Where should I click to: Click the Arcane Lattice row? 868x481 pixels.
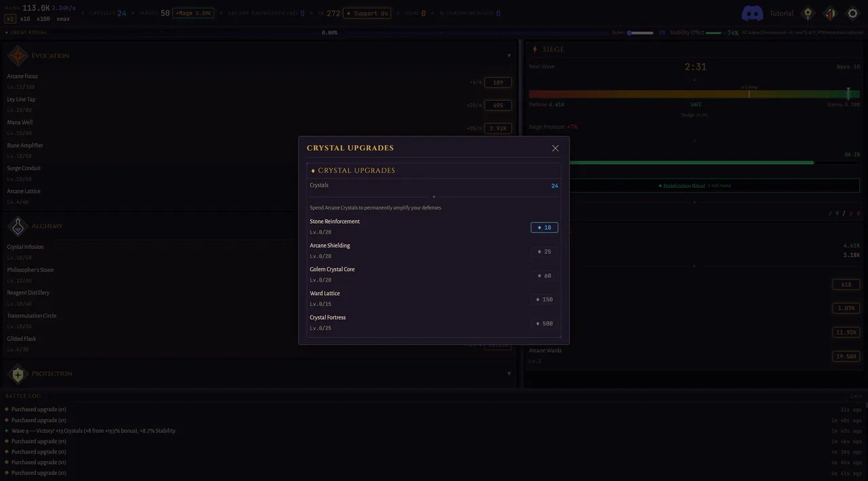pos(259,197)
